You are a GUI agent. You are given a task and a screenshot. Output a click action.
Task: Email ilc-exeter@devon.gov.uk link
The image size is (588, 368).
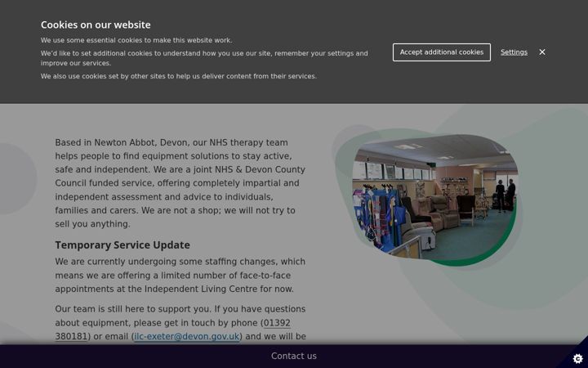click(x=186, y=336)
